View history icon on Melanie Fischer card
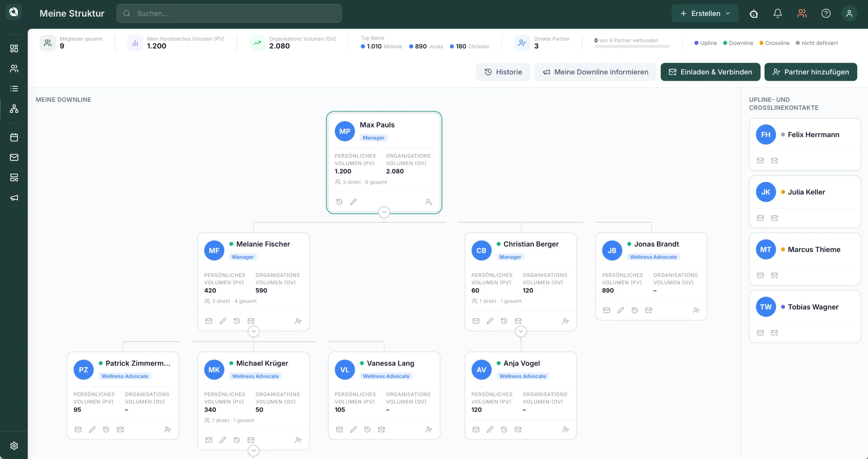868x459 pixels. (x=237, y=321)
